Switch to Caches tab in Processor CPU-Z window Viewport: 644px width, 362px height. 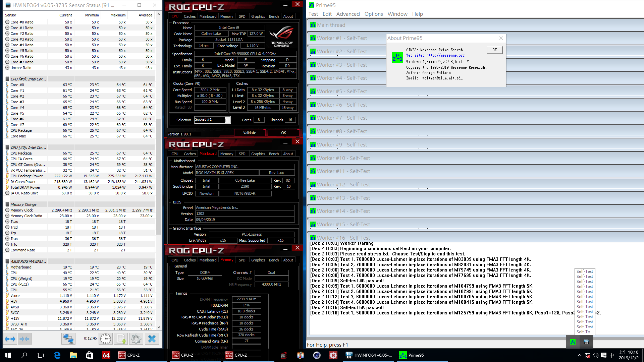[x=190, y=16]
